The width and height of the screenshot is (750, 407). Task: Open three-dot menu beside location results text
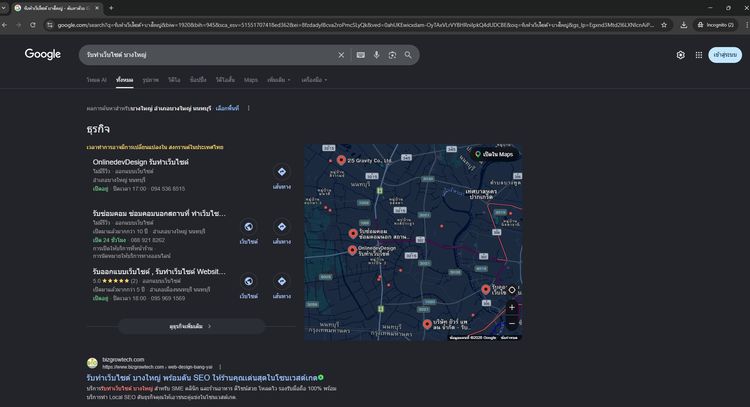click(x=249, y=108)
